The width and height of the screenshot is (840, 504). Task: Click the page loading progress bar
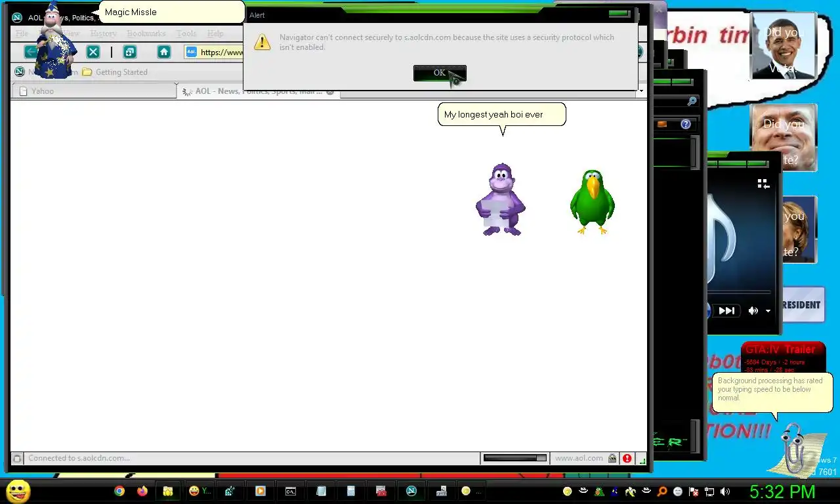click(x=515, y=458)
